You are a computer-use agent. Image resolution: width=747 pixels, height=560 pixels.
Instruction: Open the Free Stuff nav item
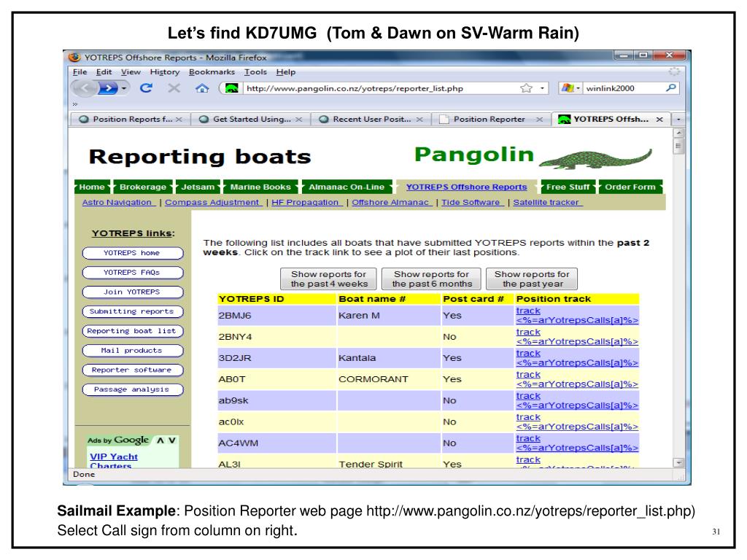click(x=568, y=187)
